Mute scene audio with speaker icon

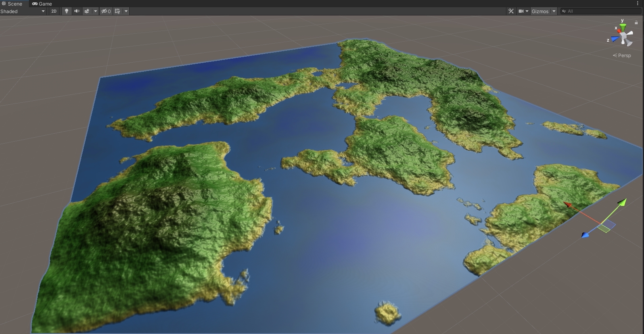[x=77, y=11]
